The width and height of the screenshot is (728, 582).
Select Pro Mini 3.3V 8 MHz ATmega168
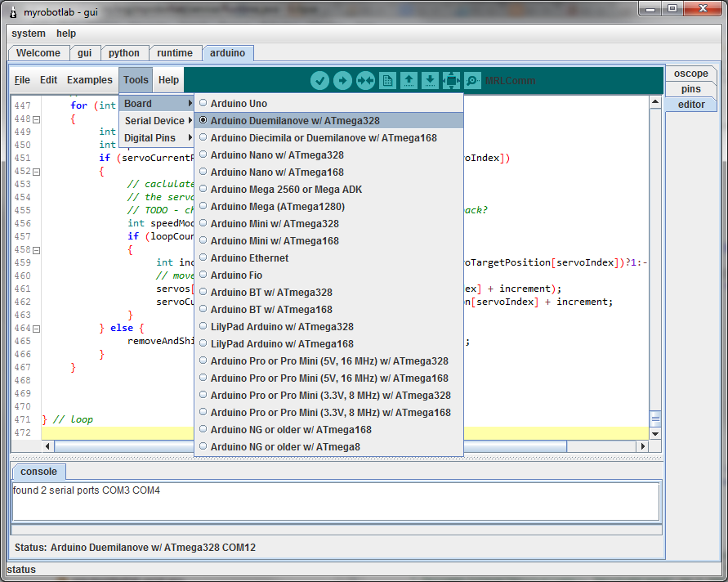[x=328, y=413]
